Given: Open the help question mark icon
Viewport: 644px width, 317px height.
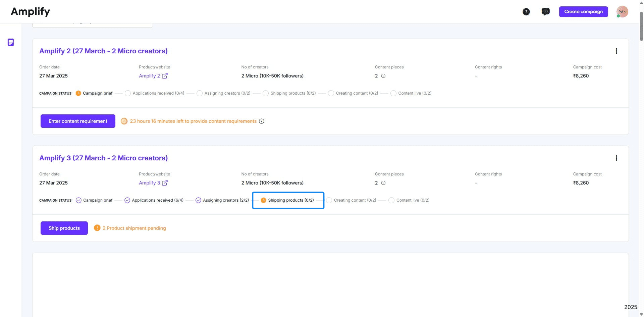Looking at the screenshot, I should click(526, 12).
